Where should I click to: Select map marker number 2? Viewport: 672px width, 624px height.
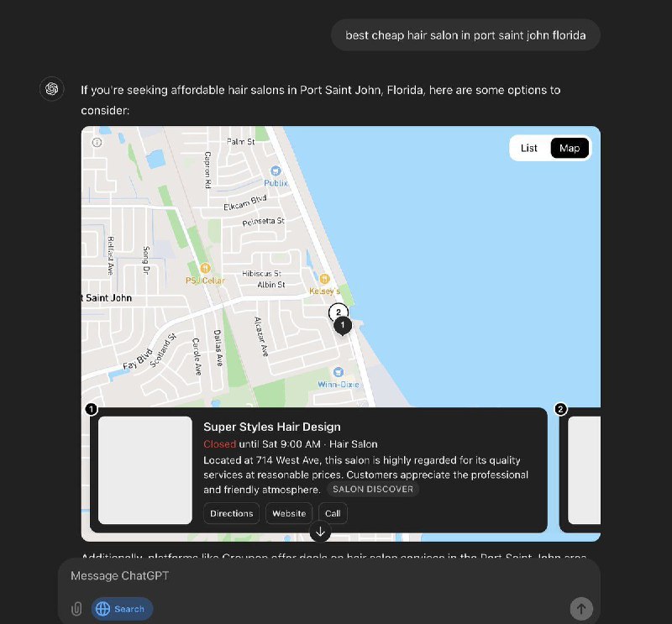tap(338, 312)
